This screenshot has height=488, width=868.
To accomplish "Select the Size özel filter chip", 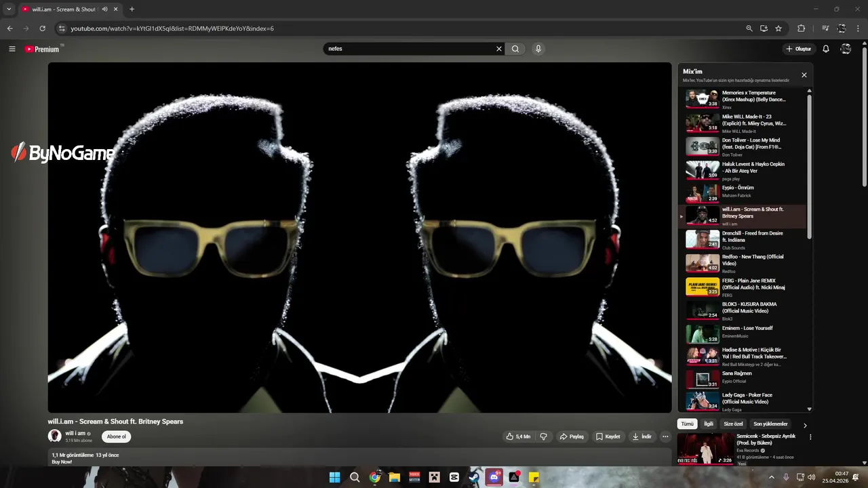I will pos(733,424).
